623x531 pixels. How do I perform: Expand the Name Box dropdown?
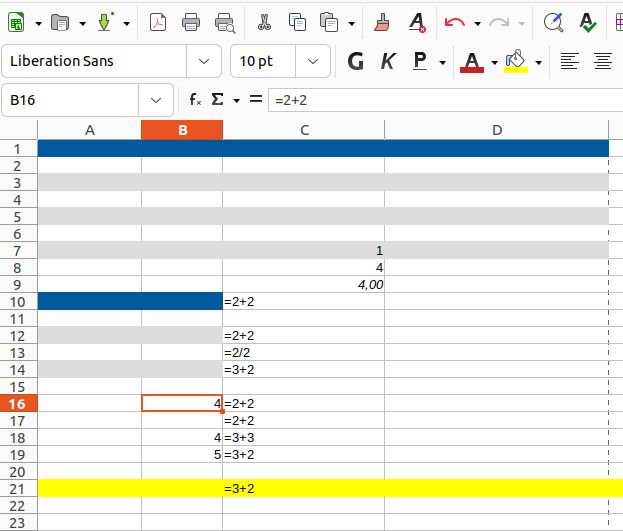coord(156,100)
